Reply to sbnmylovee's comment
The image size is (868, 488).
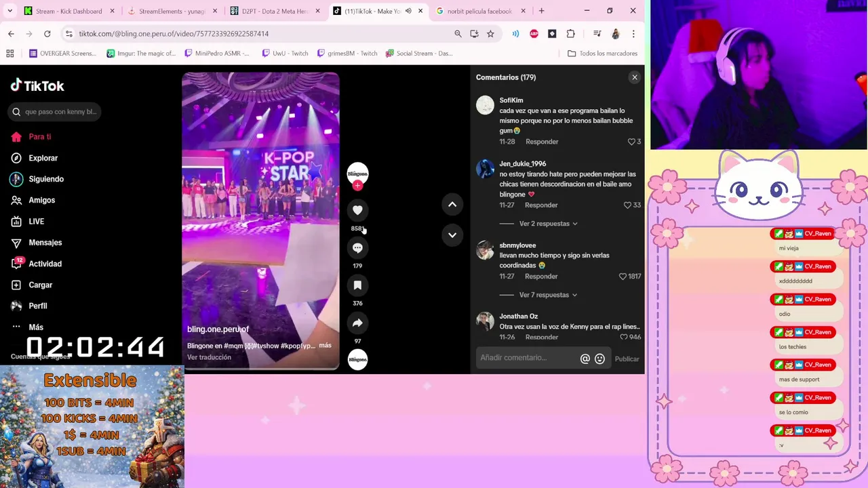pos(541,277)
